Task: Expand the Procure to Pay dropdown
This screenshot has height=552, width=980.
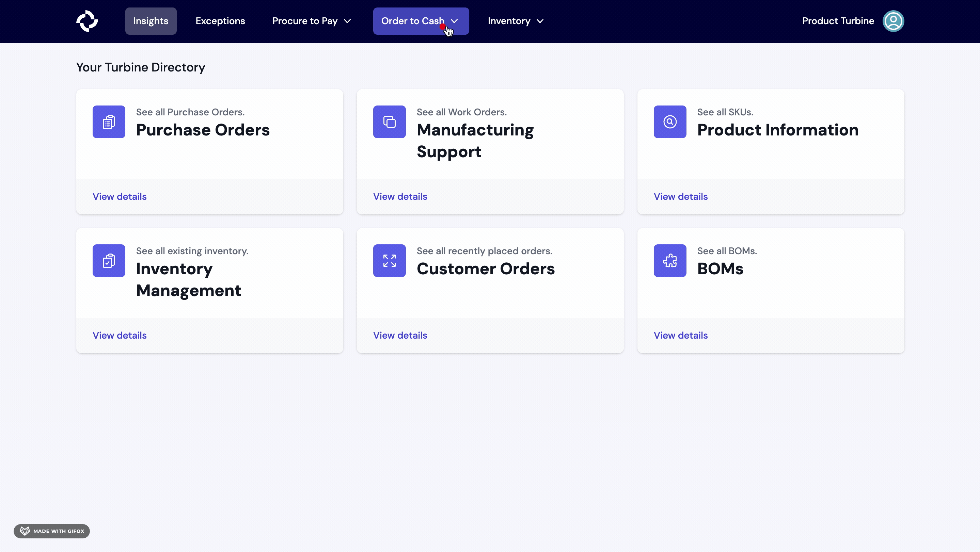Action: pos(311,21)
